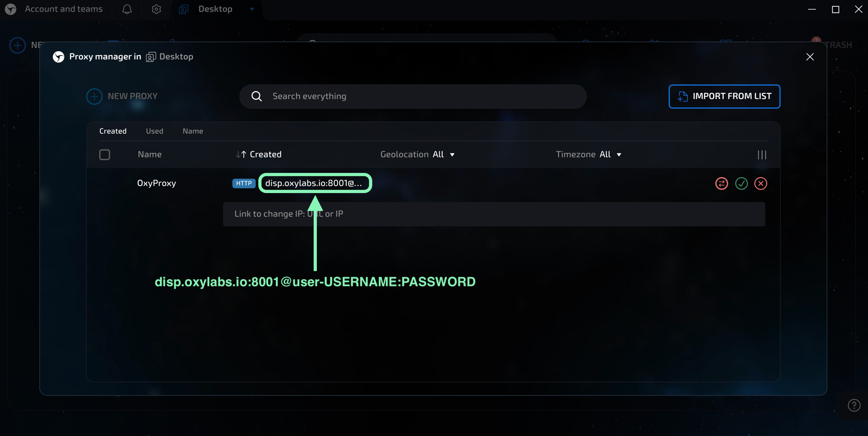
Task: Switch to the Name sort tab
Action: click(193, 131)
